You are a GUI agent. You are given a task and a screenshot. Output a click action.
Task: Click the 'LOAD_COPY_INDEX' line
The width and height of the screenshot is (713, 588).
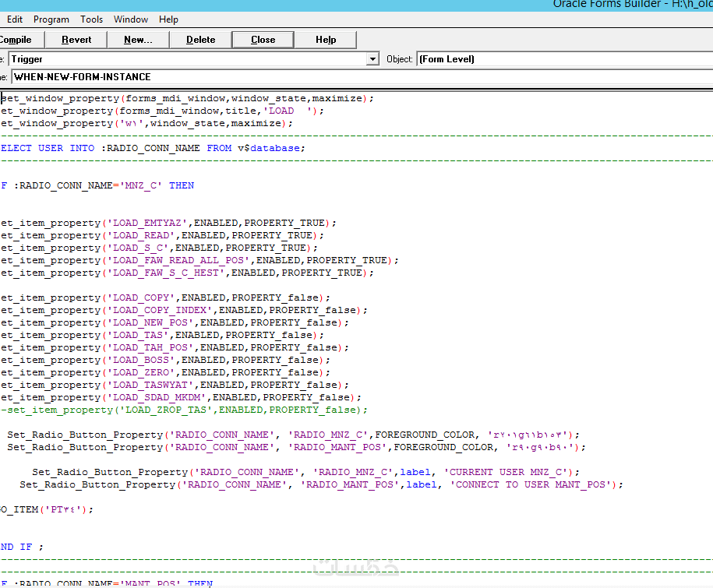pos(184,311)
